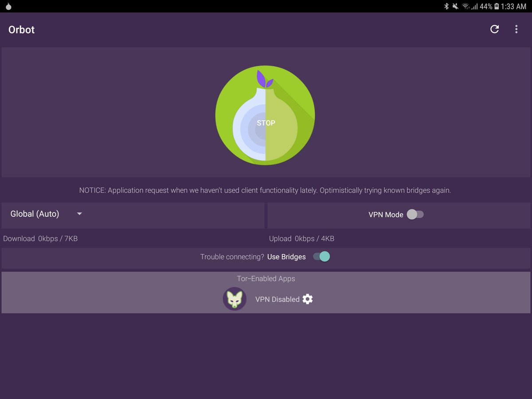Viewport: 532px width, 399px height.
Task: Tap the Bluetooth status bar icon
Action: (x=446, y=6)
